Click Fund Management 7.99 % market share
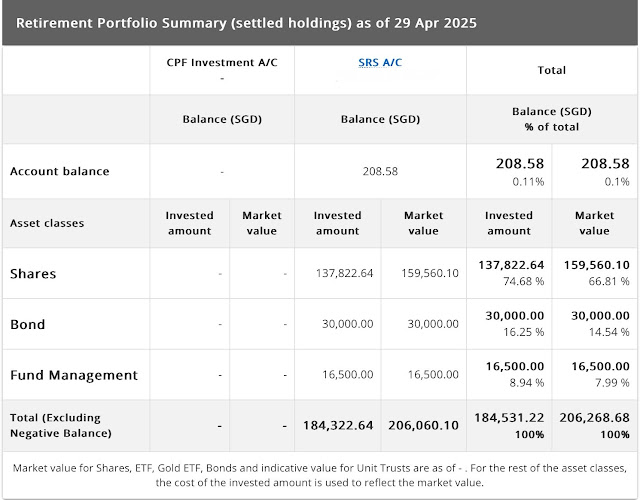 click(x=612, y=382)
